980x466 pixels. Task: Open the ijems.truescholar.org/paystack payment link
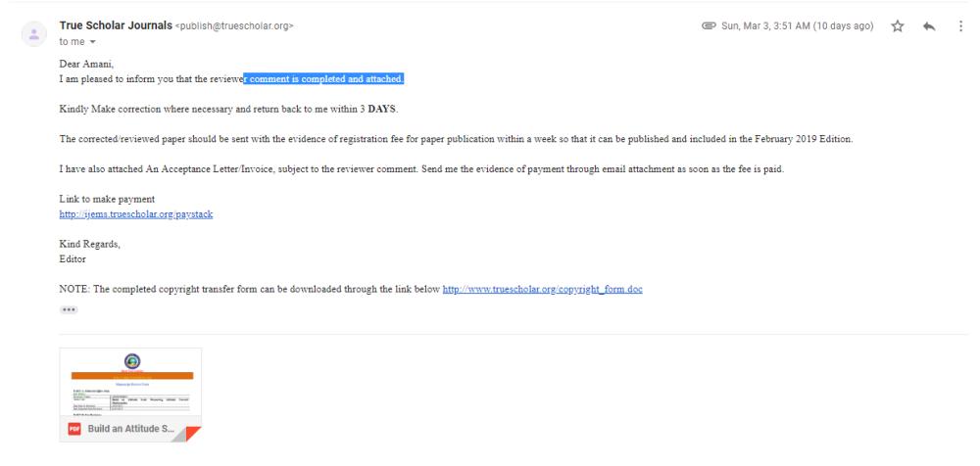tap(136, 214)
